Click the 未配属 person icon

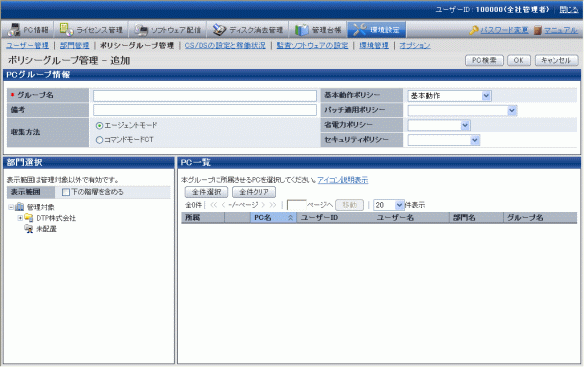pos(29,229)
